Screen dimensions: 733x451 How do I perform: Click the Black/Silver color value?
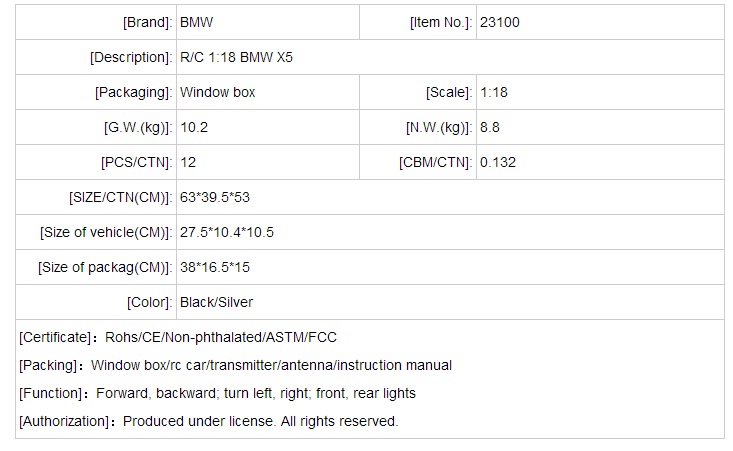coord(217,302)
